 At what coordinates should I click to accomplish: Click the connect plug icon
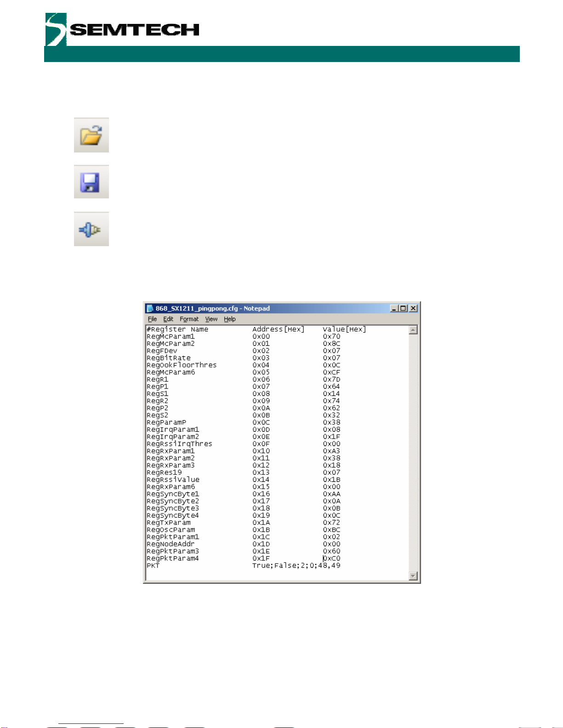(x=91, y=229)
